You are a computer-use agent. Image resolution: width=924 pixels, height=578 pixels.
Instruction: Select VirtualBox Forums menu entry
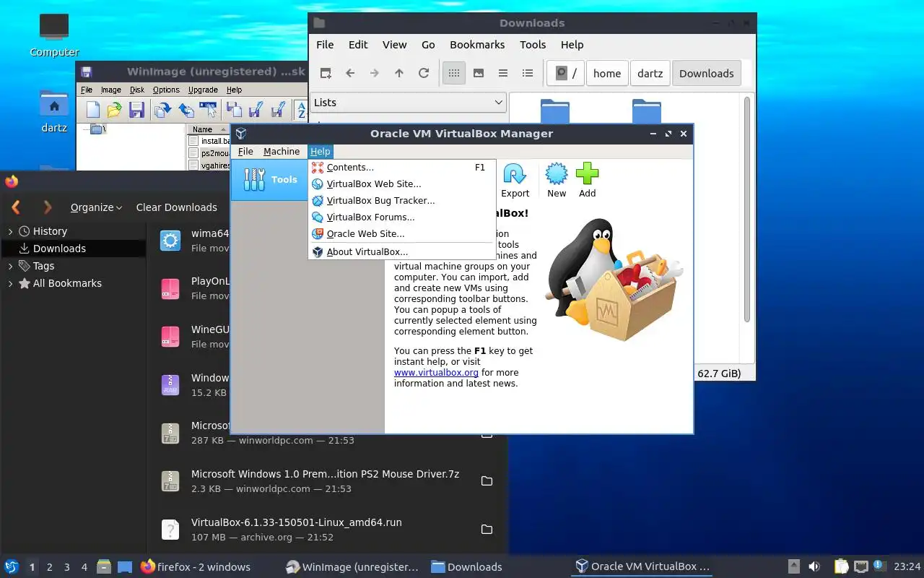click(x=401, y=217)
